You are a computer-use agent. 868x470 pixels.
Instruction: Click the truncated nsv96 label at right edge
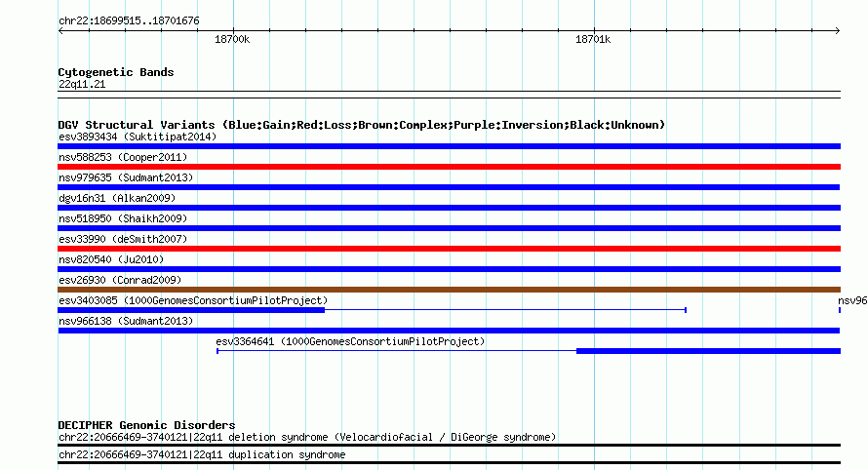pos(852,300)
